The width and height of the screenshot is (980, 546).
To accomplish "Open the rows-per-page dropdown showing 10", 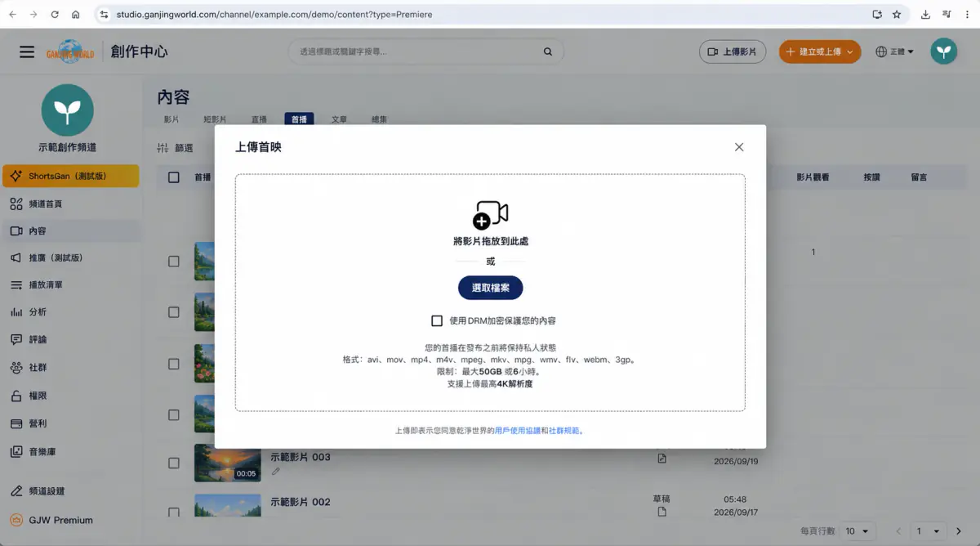I will coord(857,531).
